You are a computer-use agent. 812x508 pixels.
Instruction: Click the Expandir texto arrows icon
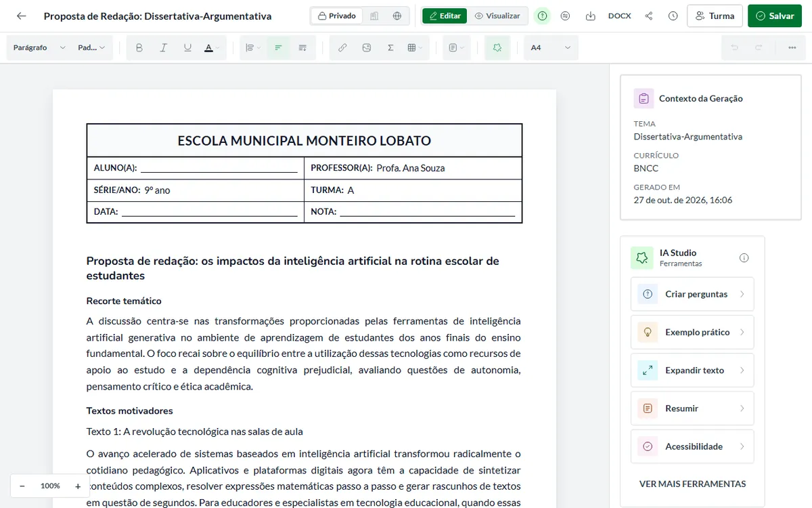pos(648,371)
